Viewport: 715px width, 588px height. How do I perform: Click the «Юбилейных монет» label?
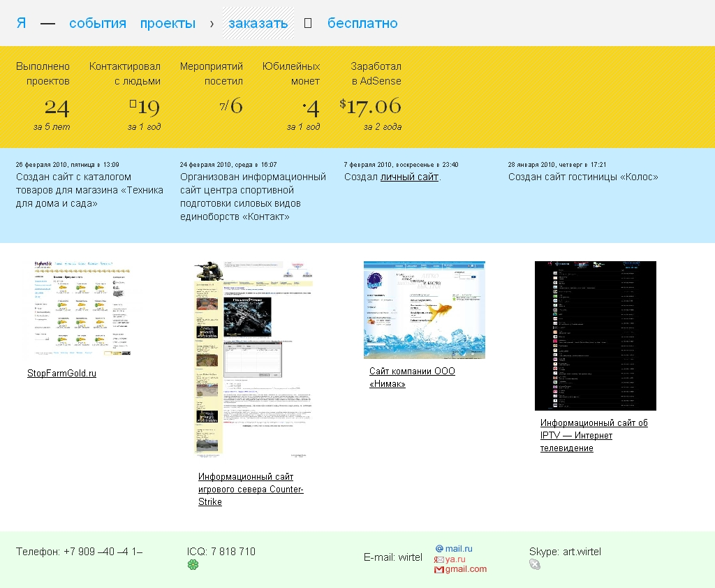click(x=291, y=73)
